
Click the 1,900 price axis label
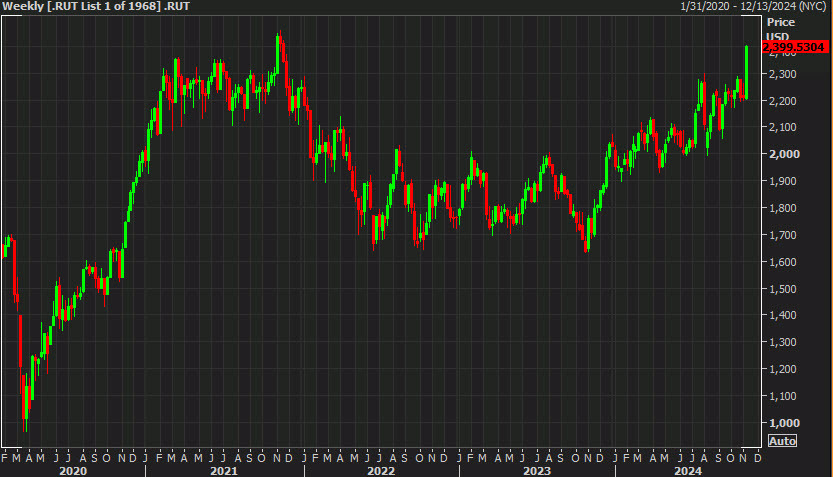click(x=783, y=181)
